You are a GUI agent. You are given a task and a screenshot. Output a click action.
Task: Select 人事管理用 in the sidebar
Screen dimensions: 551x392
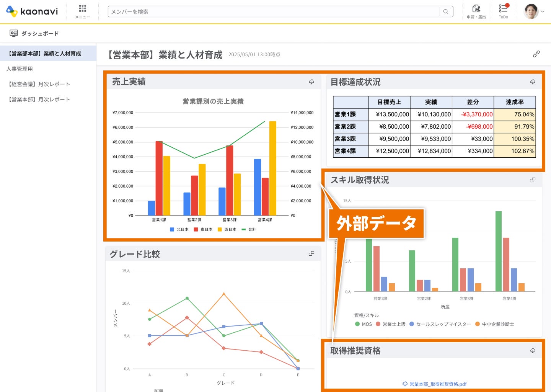click(x=48, y=69)
